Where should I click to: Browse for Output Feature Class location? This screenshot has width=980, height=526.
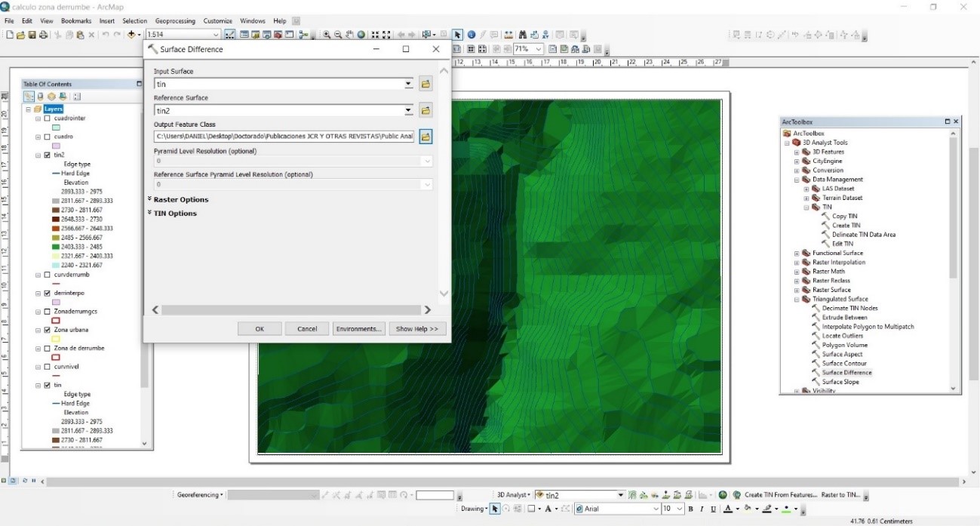pos(425,137)
